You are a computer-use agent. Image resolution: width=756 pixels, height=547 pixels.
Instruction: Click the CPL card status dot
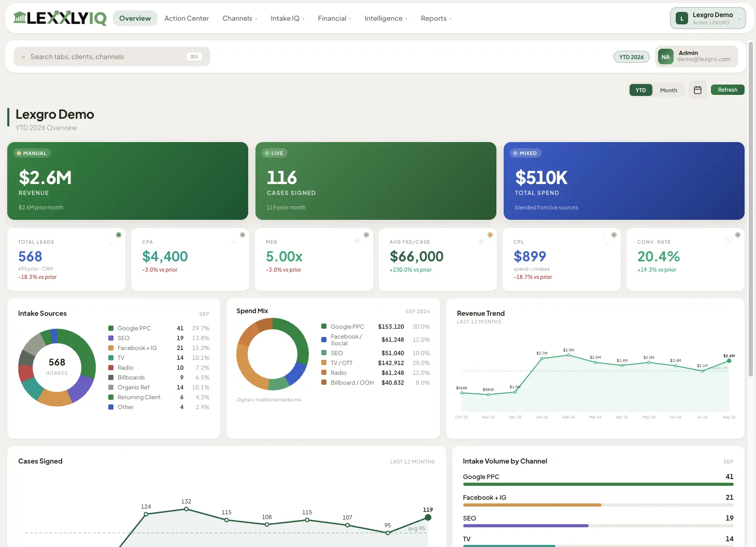614,235
